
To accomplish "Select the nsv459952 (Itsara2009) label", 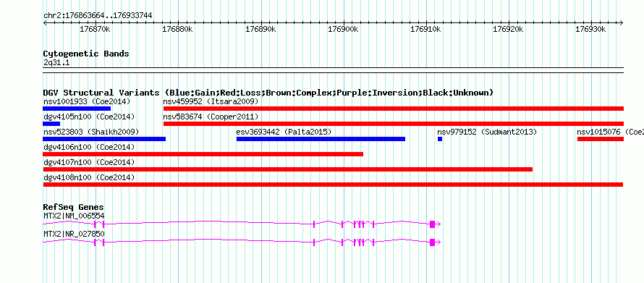I will pos(211,101).
